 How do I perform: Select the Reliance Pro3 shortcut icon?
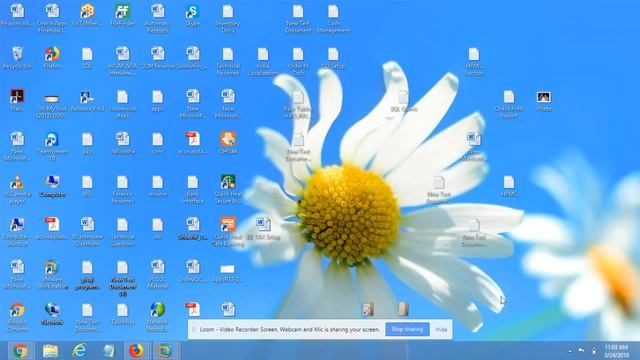point(87,101)
